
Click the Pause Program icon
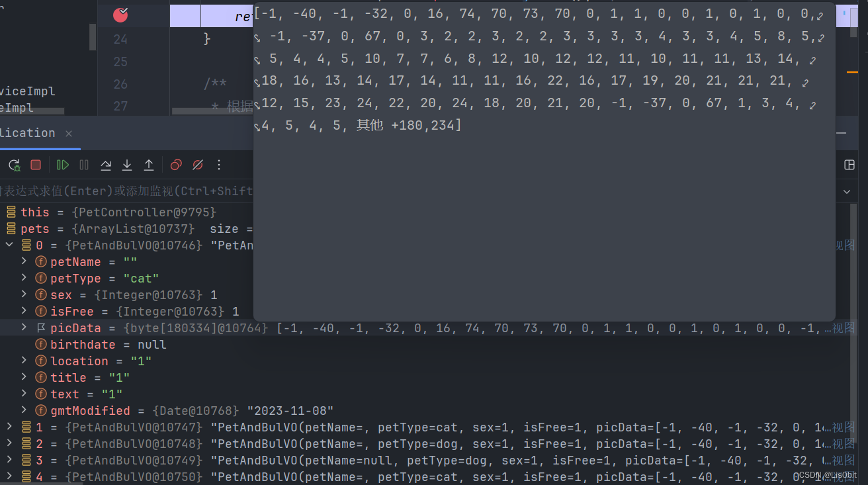pos(84,165)
